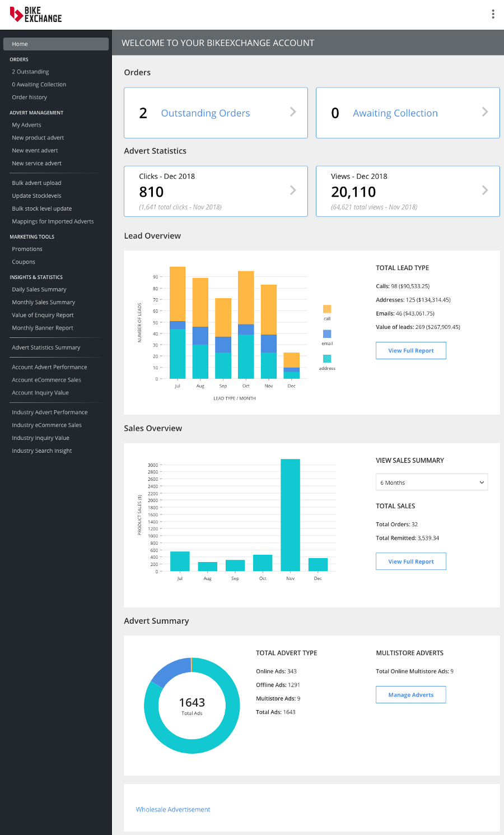The image size is (504, 835).
Task: Open Bulk stock level update
Action: click(42, 209)
